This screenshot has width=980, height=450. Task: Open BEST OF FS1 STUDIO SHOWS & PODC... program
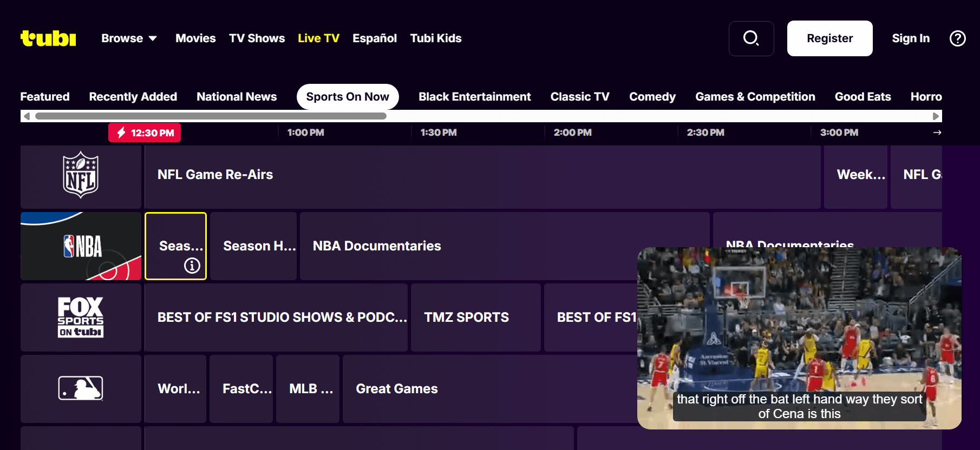[x=276, y=317]
